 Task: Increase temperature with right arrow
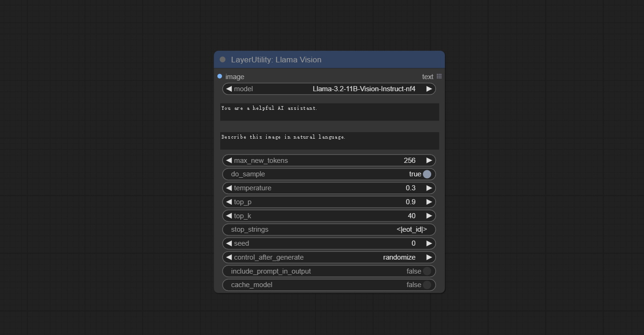[429, 188]
